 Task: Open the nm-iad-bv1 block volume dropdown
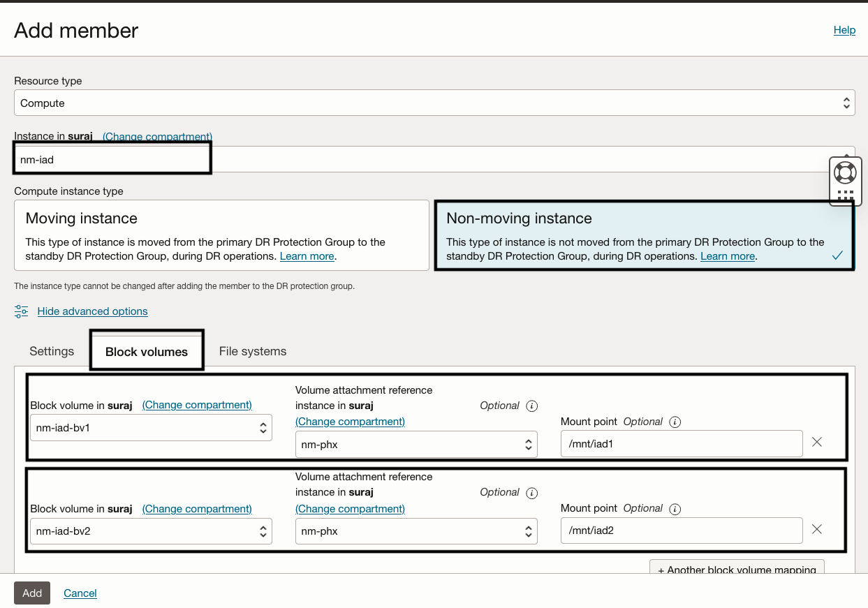151,428
